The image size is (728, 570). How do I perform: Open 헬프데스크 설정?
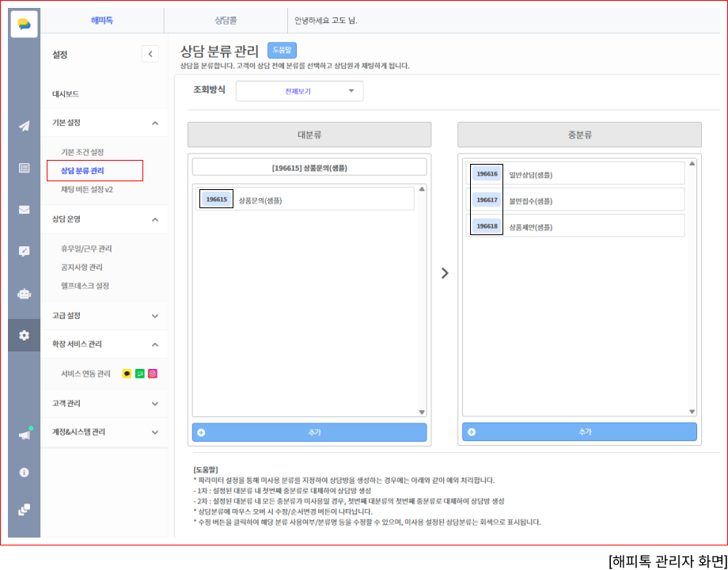tap(85, 286)
